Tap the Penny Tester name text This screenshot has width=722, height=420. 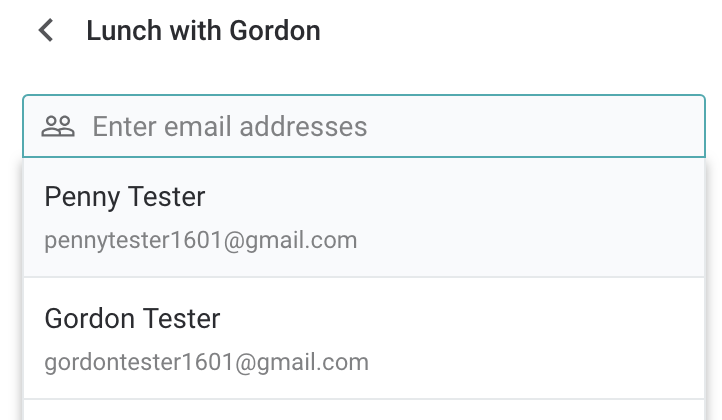click(x=125, y=197)
